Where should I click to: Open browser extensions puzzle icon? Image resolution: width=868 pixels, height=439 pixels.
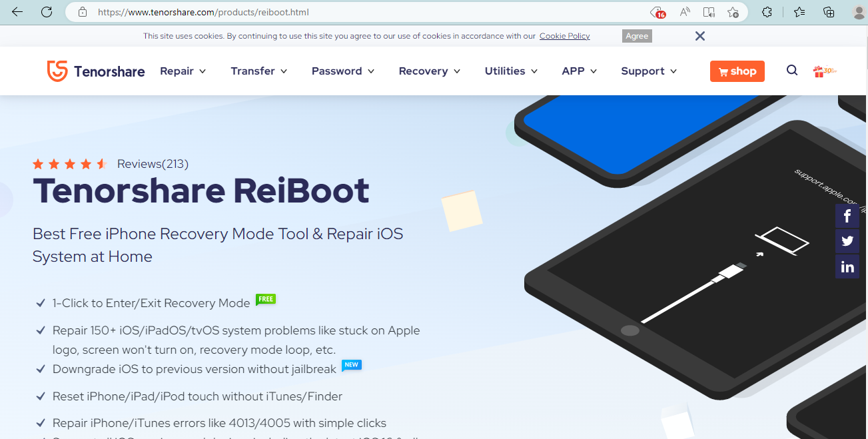coord(767,12)
